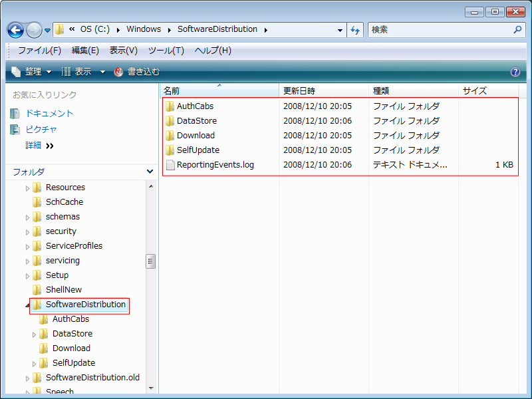Open the ツール(T) menu
The height and width of the screenshot is (399, 532).
click(x=166, y=51)
